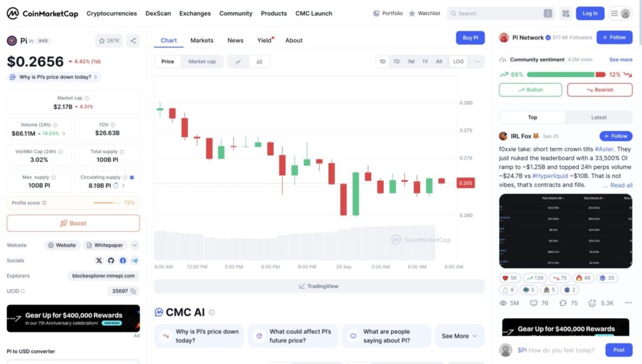Open the X (Twitter) social link
The width and height of the screenshot is (642, 364).
click(x=99, y=261)
